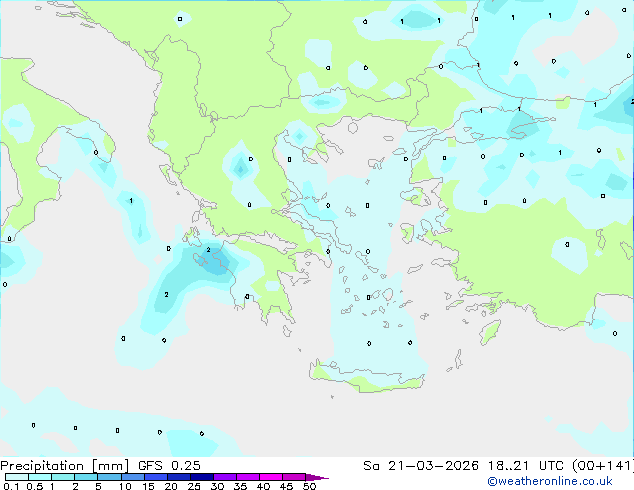Select the 5–10 mm legend color swatch
Screen dimensions: 634x490
pyautogui.click(x=109, y=477)
